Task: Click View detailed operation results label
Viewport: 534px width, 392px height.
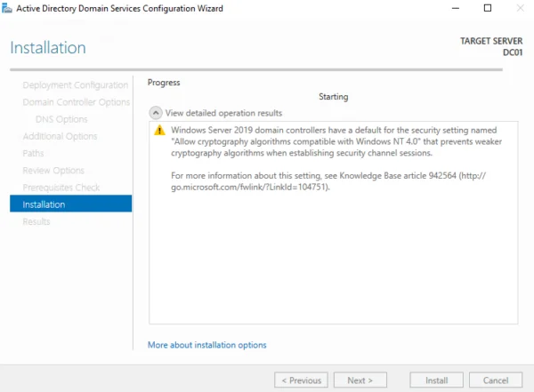Action: coord(223,113)
